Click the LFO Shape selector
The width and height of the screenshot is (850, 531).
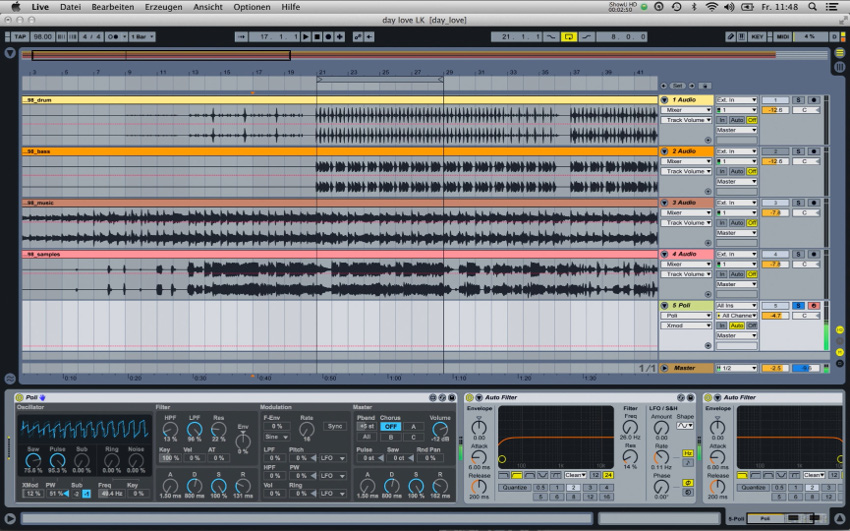pyautogui.click(x=685, y=426)
